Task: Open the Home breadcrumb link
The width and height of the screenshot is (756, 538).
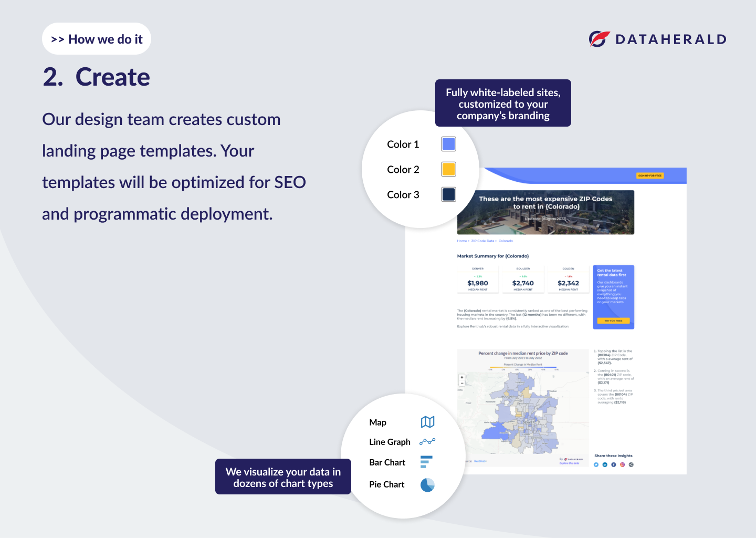Action: point(462,241)
